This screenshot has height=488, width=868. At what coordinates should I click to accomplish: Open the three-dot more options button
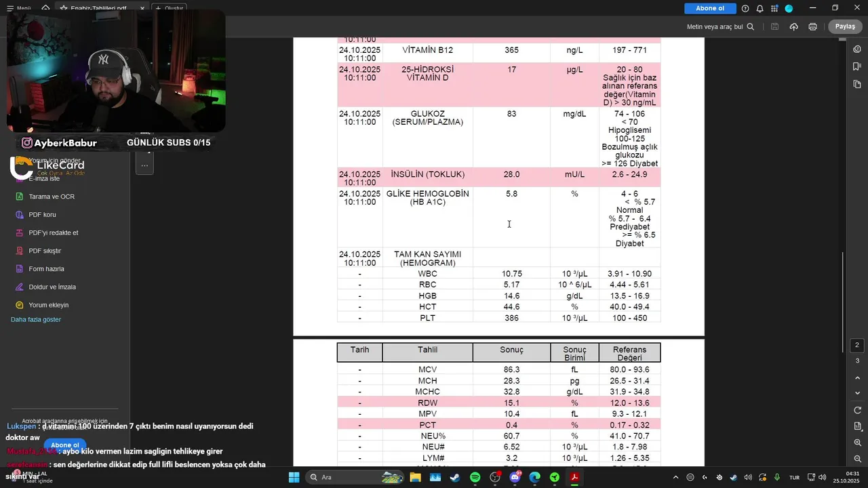pos(144,165)
